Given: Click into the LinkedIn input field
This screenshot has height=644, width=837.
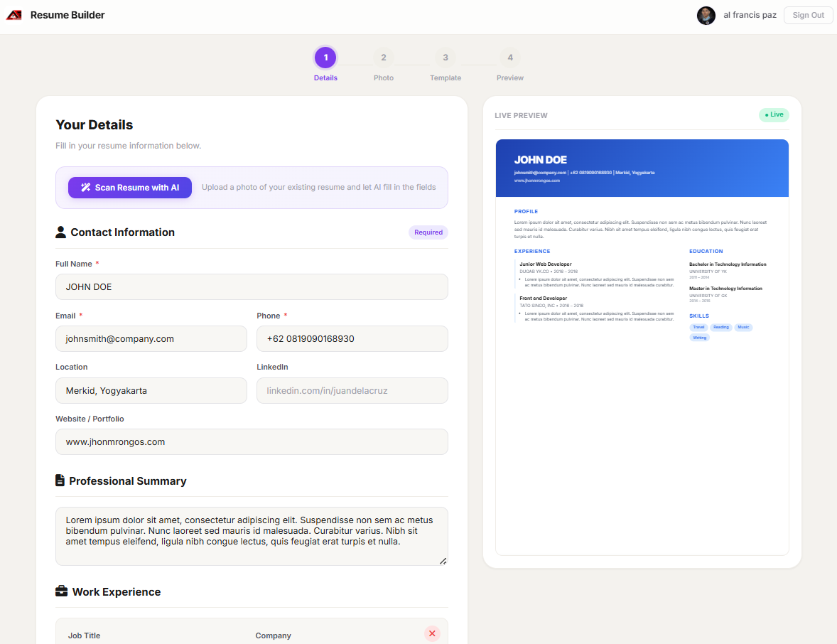Looking at the screenshot, I should coord(352,390).
